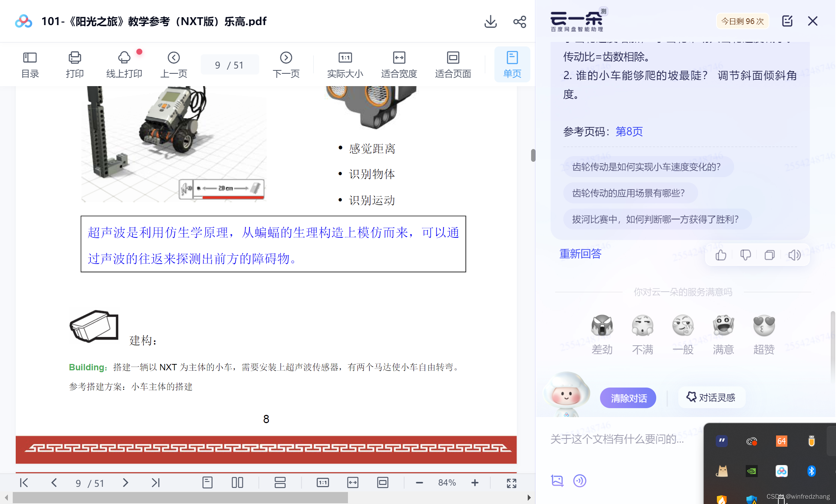
Task: Click the vertical document scrollbar thumb
Action: click(533, 155)
